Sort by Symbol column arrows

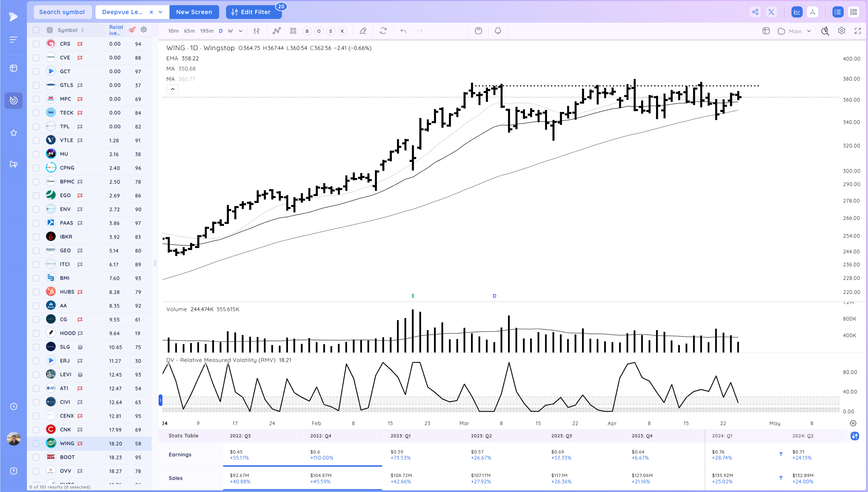pos(82,30)
